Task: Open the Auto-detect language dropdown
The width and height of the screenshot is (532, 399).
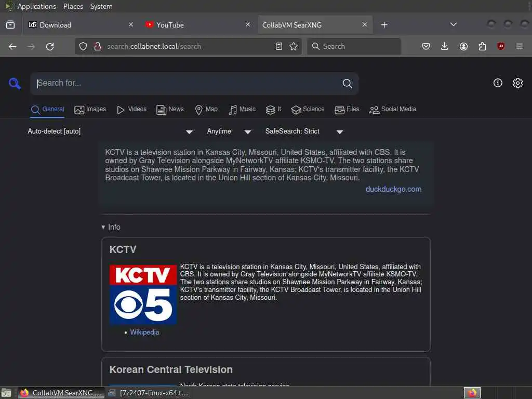Action: tap(110, 131)
